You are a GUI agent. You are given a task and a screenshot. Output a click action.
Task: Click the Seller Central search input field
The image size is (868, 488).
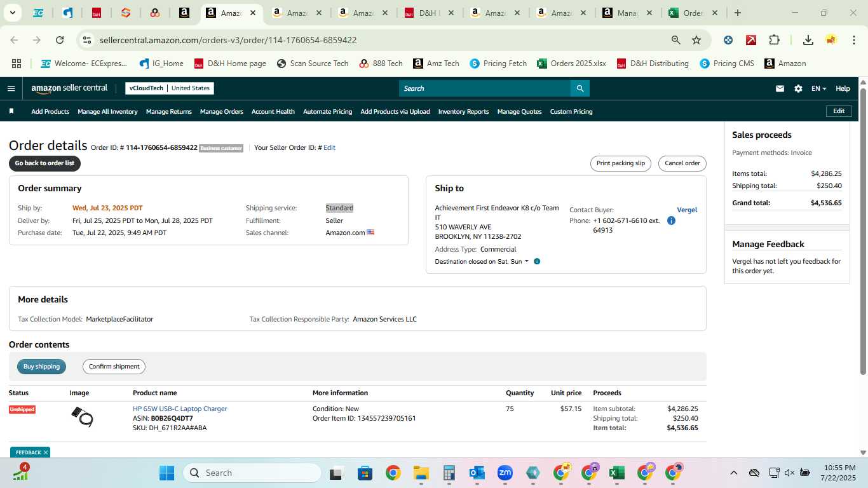[485, 88]
